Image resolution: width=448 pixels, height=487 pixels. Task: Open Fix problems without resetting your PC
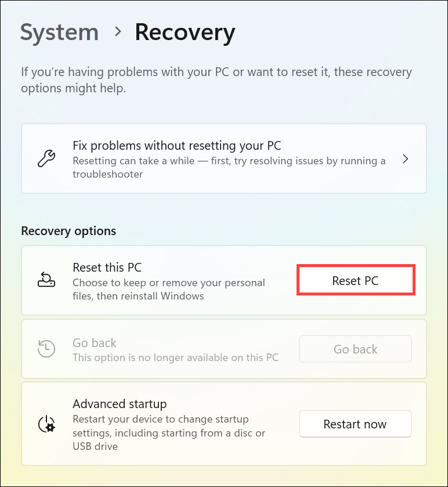(x=177, y=145)
